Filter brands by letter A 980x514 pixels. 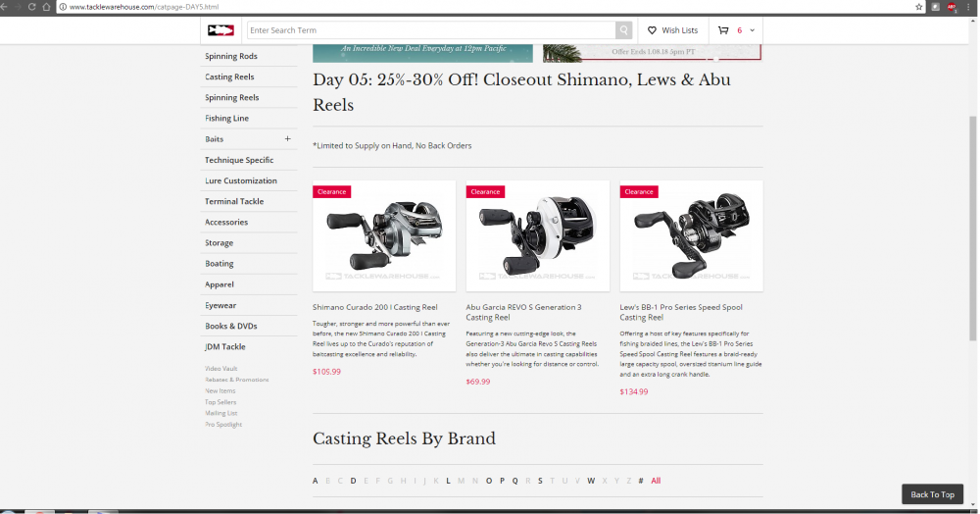315,481
